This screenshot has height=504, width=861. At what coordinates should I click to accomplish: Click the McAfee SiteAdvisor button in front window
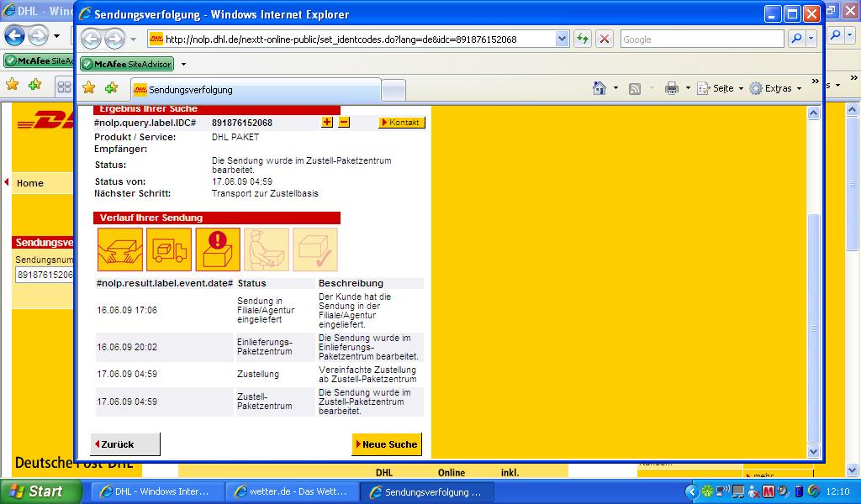pos(127,64)
